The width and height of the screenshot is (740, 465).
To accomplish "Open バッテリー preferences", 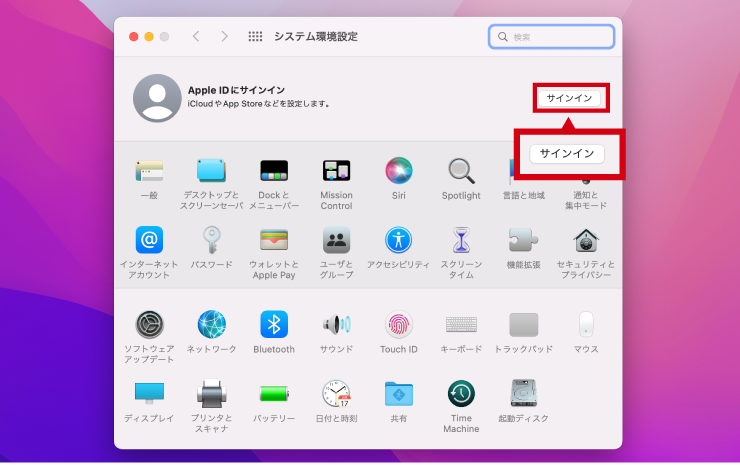I will point(274,394).
